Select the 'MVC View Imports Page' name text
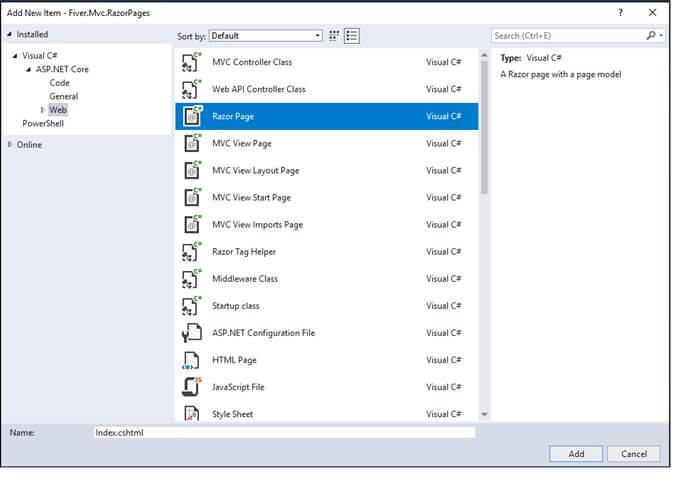Viewport: 673px width, 483px height. [x=258, y=225]
